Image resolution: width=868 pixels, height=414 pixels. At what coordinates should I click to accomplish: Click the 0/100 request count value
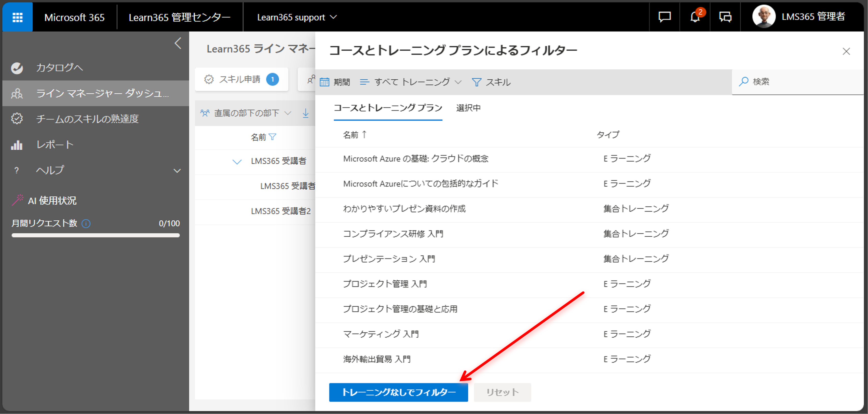tap(169, 223)
